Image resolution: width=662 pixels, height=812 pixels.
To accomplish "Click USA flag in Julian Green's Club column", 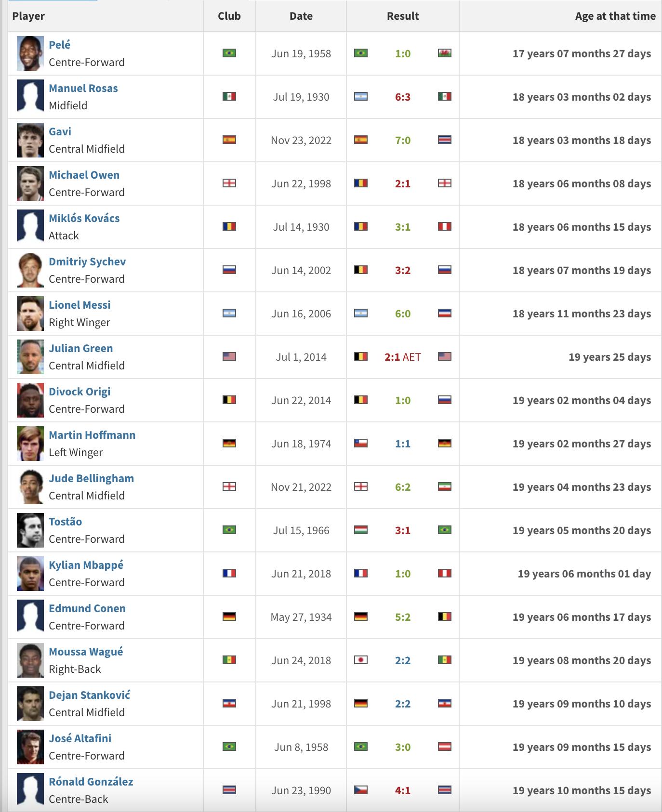I will coord(229,356).
